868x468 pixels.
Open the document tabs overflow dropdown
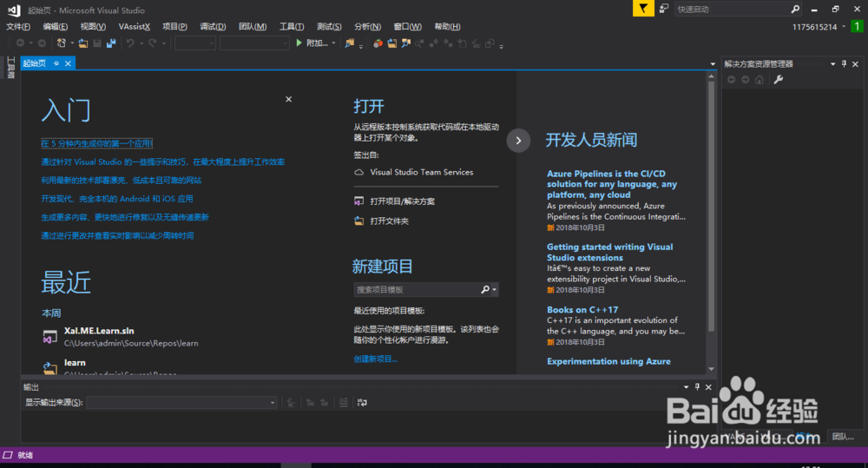tap(713, 63)
